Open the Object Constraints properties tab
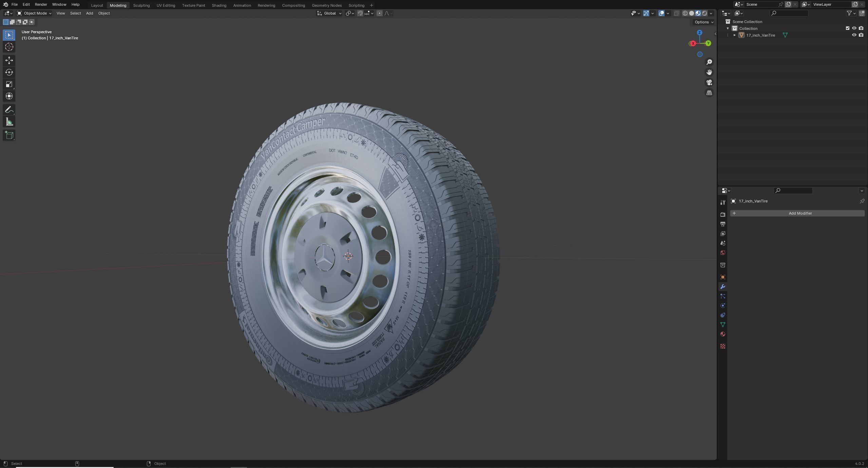Viewport: 868px width, 468px height. pos(722,315)
